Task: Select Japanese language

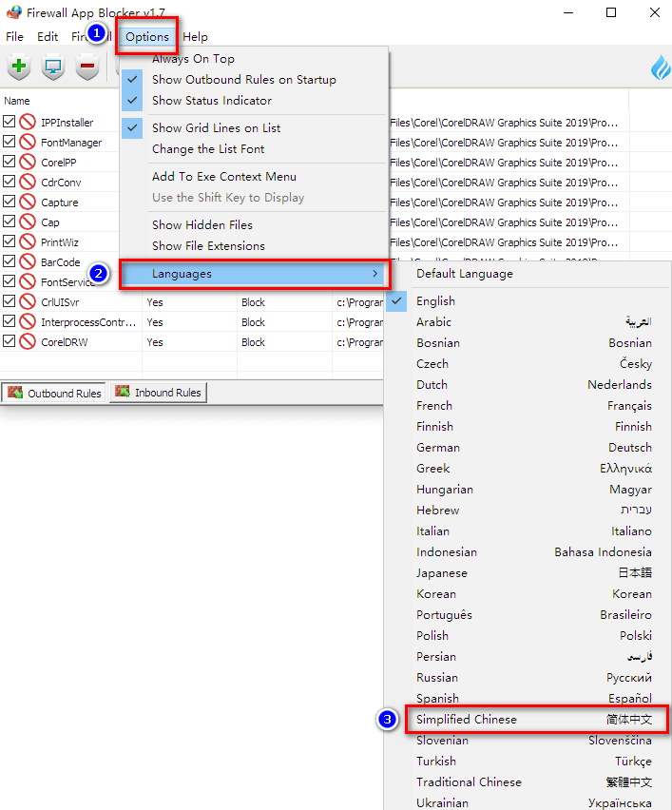Action: [528, 573]
